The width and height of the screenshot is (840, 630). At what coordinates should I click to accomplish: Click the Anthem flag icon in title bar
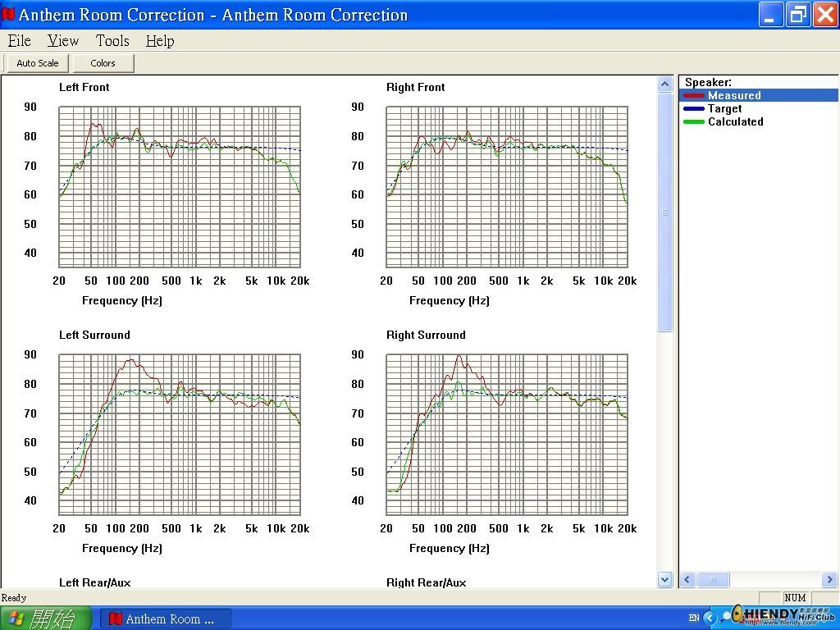click(x=8, y=14)
